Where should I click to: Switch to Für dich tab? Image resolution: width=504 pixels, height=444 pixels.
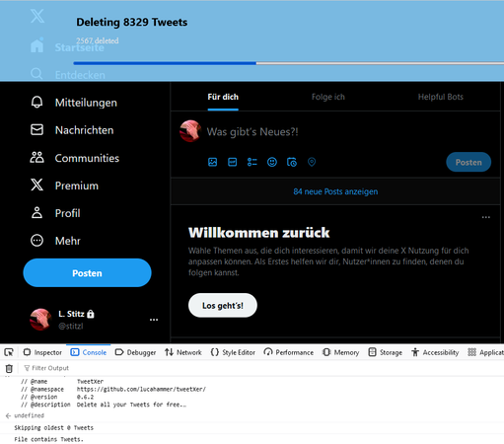(223, 97)
